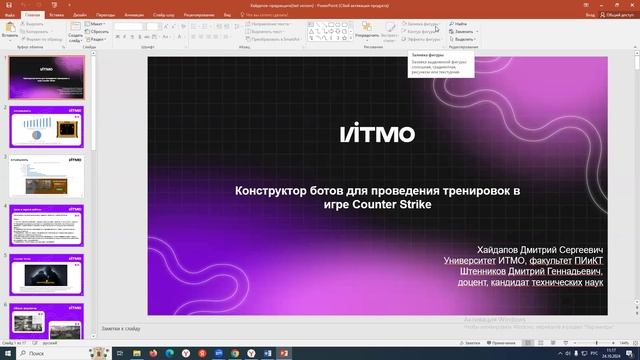Screen dimensions: 640x360
Task: Open Firefox from the taskbar
Action: 153,353
